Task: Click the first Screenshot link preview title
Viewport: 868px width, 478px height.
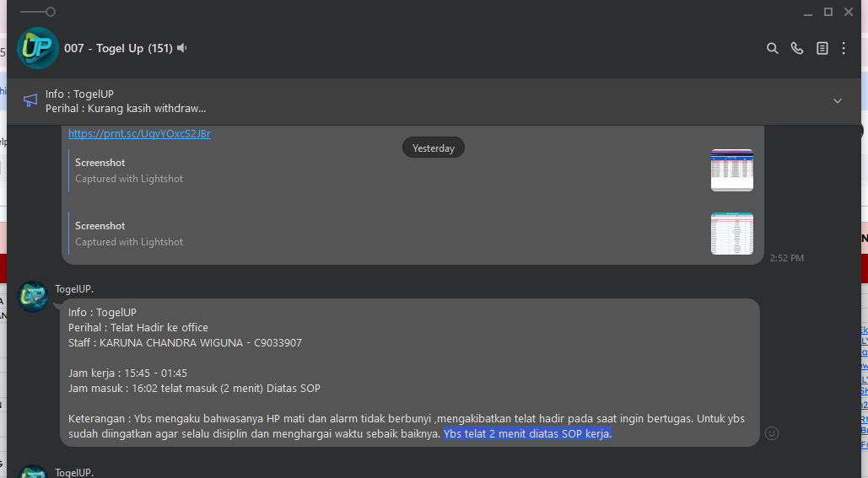Action: tap(100, 163)
